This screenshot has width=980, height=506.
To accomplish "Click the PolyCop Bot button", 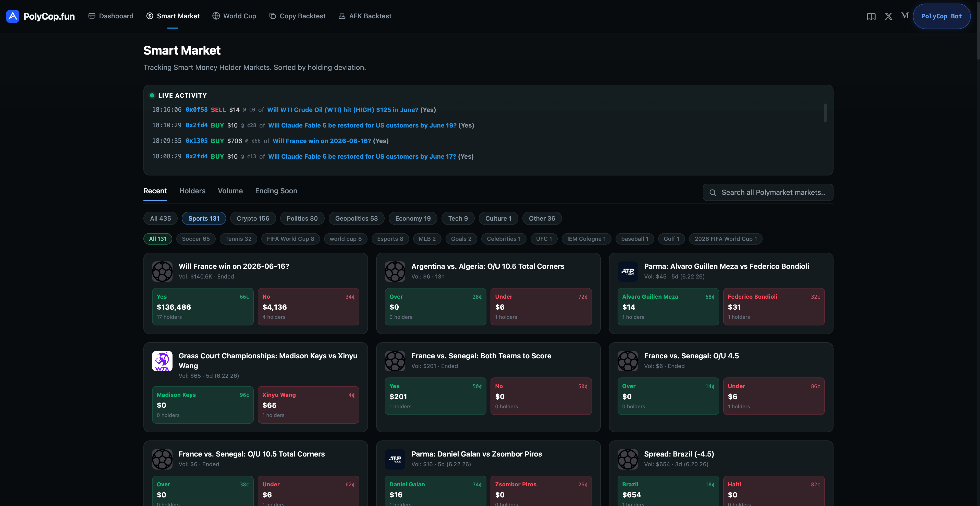I will 941,16.
